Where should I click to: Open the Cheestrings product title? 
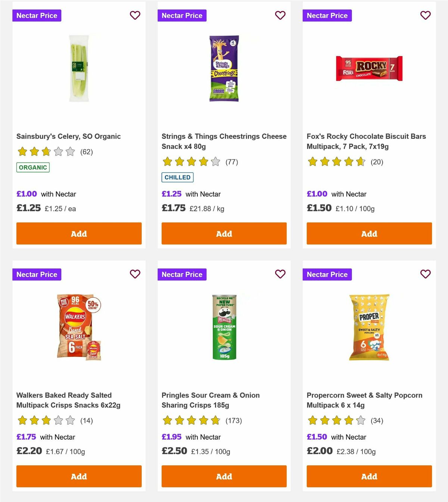coord(224,141)
